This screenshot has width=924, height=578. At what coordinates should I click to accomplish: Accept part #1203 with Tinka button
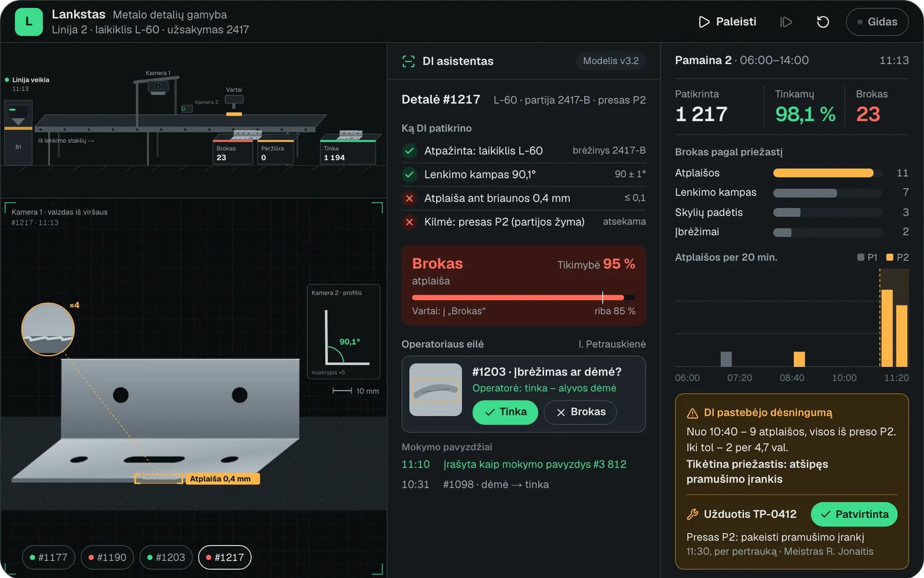point(505,412)
